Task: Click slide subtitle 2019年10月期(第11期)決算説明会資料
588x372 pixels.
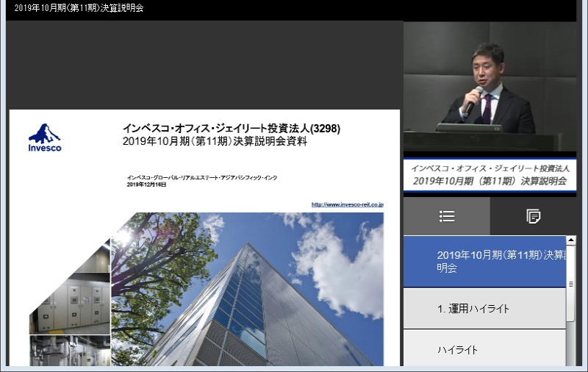Action: point(215,141)
